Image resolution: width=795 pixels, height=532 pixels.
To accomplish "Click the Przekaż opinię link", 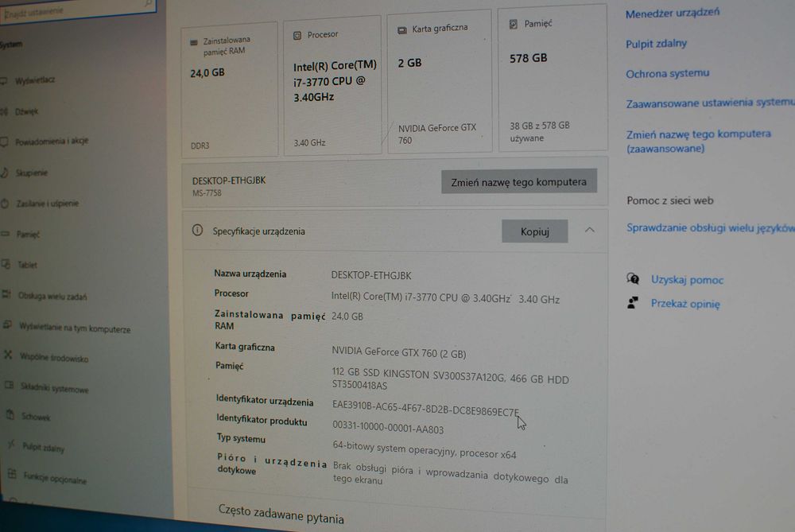I will 685,304.
